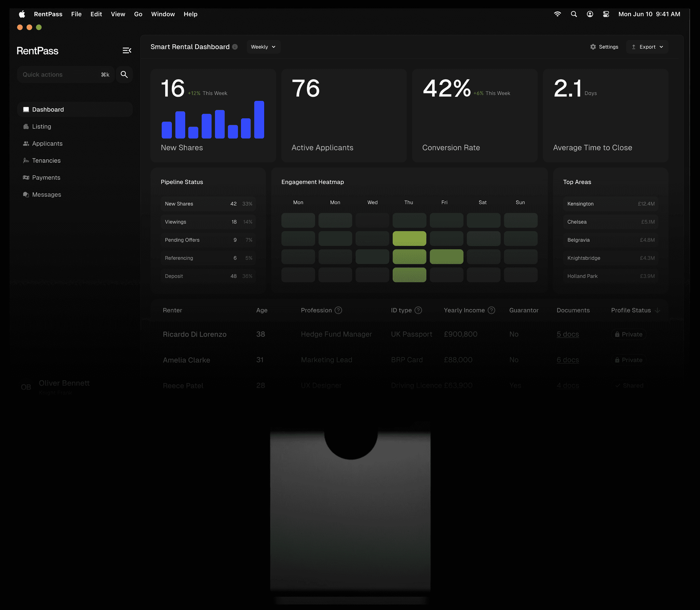
Task: Click the Profession column help icon
Action: pyautogui.click(x=338, y=310)
